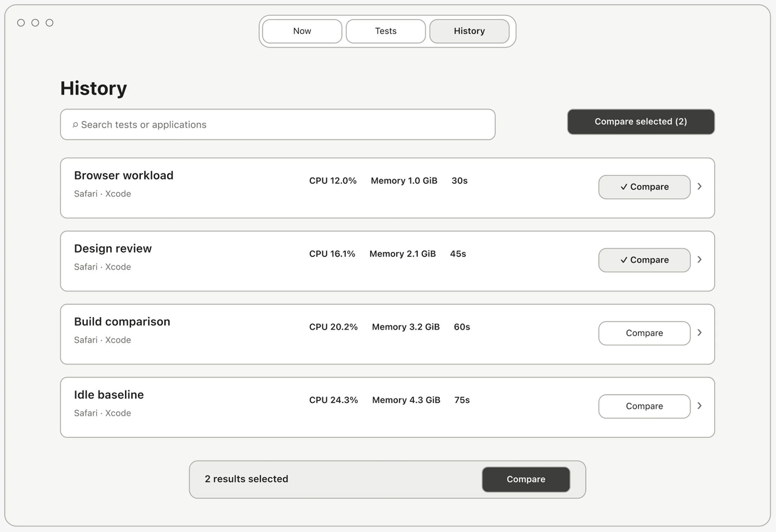Open Design review via its chevron

[x=699, y=260]
